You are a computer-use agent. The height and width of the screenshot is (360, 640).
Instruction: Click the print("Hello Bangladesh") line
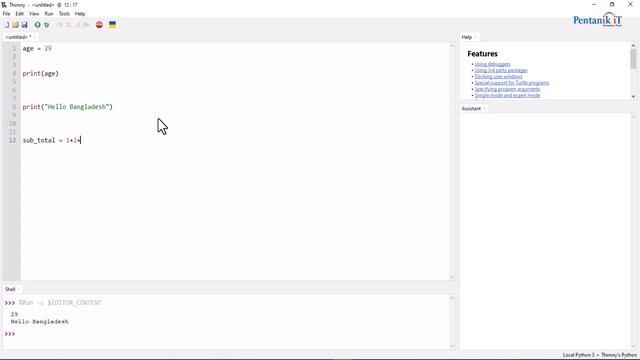[x=67, y=107]
